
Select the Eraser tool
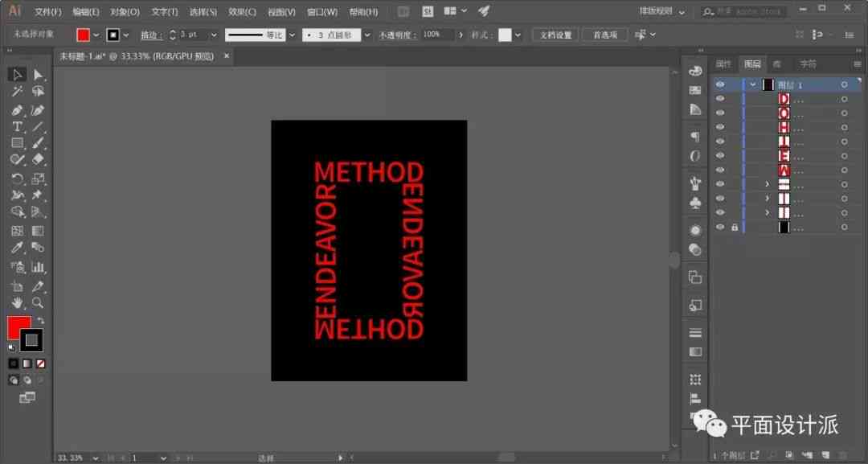point(38,160)
